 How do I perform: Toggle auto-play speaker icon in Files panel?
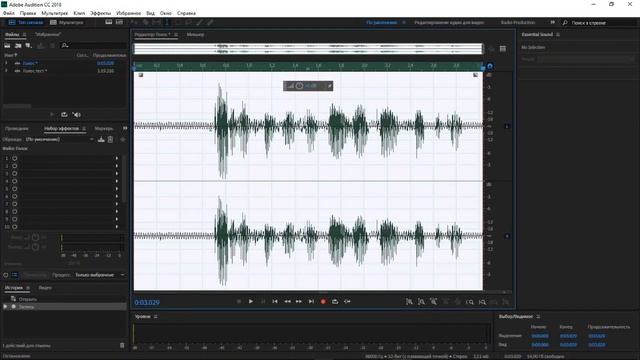click(x=77, y=115)
